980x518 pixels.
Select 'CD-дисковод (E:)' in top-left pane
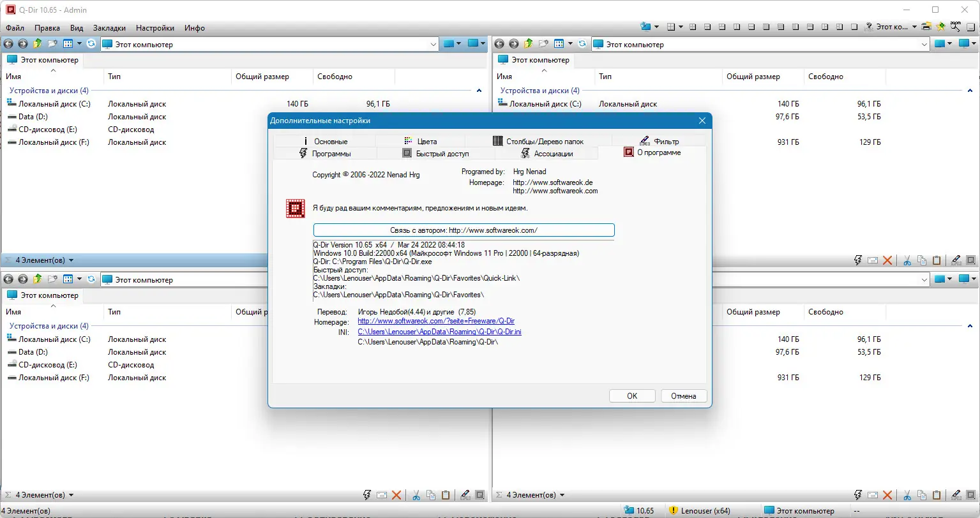coord(48,129)
